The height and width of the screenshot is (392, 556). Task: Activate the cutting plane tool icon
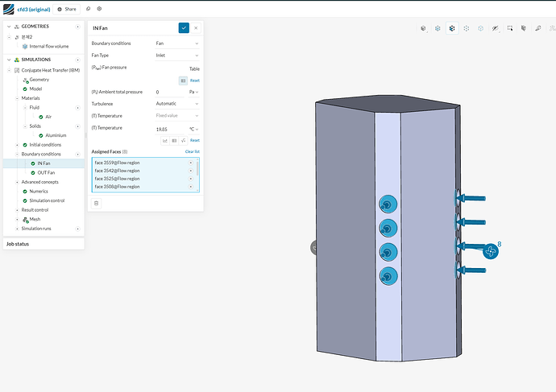pos(524,28)
